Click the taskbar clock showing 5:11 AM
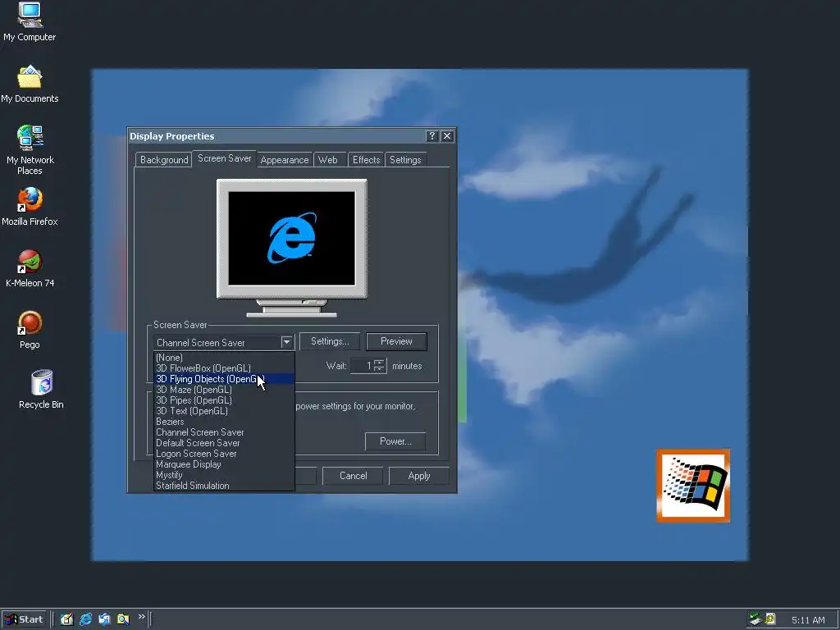Viewport: 840px width, 630px height. click(808, 620)
